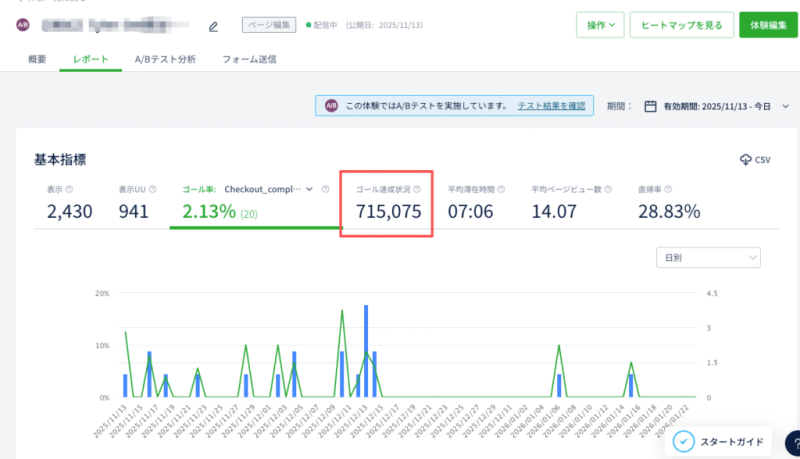
Task: Open the 日別 granularity dropdown
Action: pos(707,258)
